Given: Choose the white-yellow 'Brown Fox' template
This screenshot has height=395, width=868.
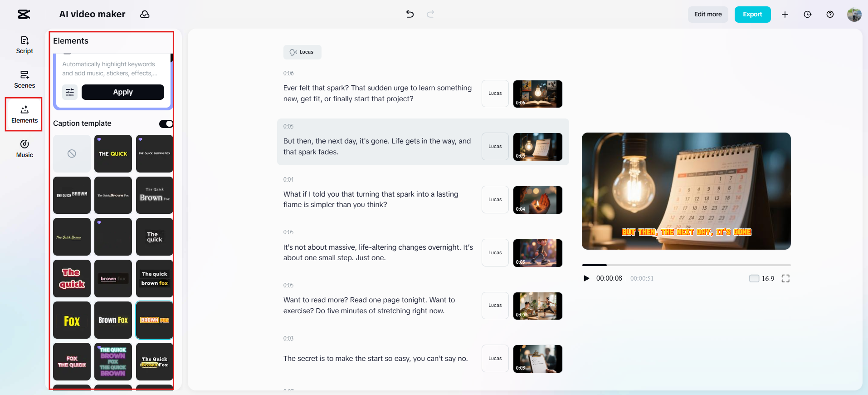Looking at the screenshot, I should (x=113, y=320).
